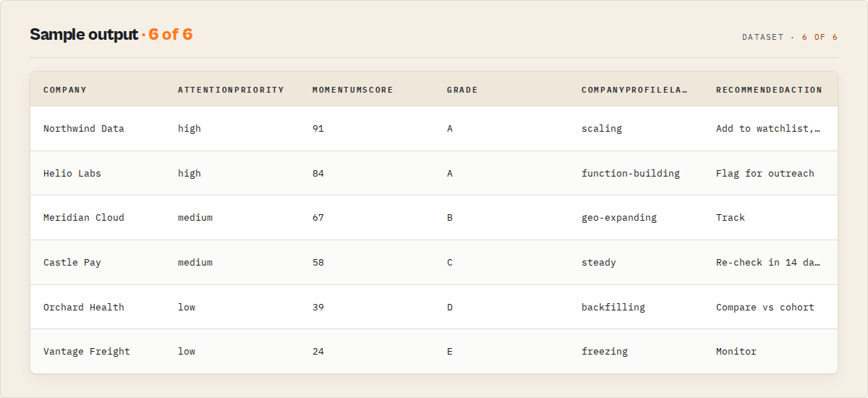Click the truncated COMPANYPROFILELA… column header
The height and width of the screenshot is (398, 868).
click(634, 90)
